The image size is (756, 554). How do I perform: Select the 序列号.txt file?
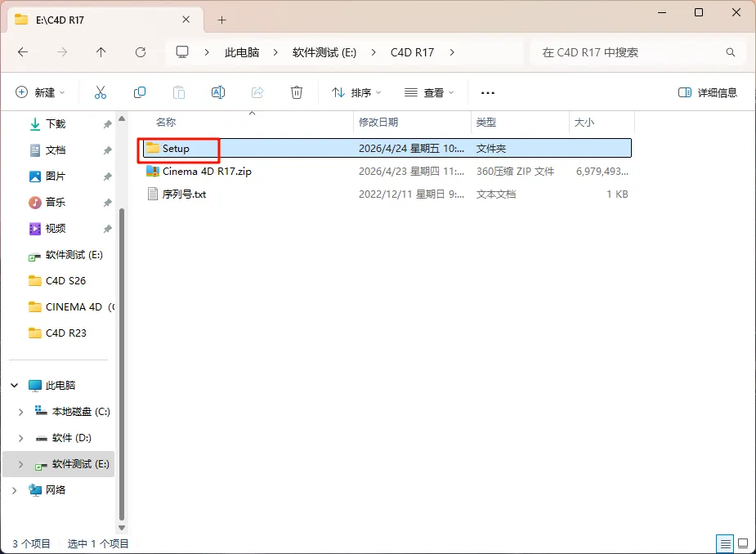coord(184,194)
